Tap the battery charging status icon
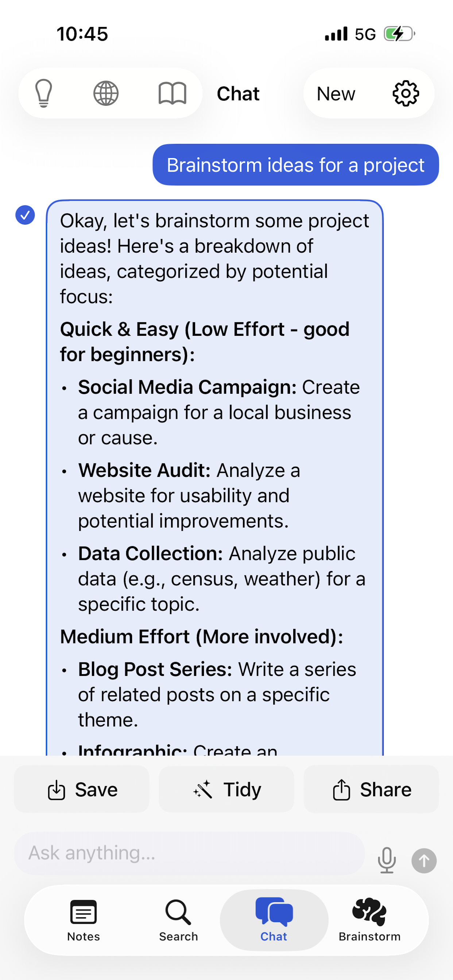 [x=399, y=34]
